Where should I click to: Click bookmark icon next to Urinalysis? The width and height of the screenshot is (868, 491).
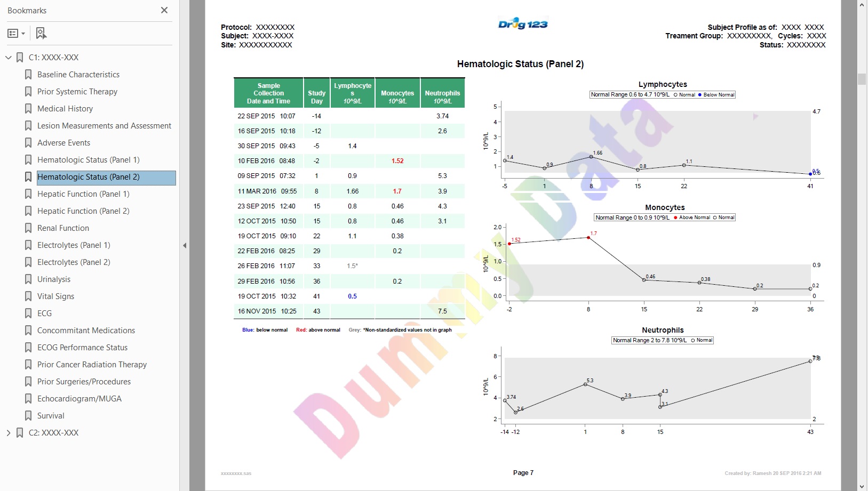pos(28,279)
